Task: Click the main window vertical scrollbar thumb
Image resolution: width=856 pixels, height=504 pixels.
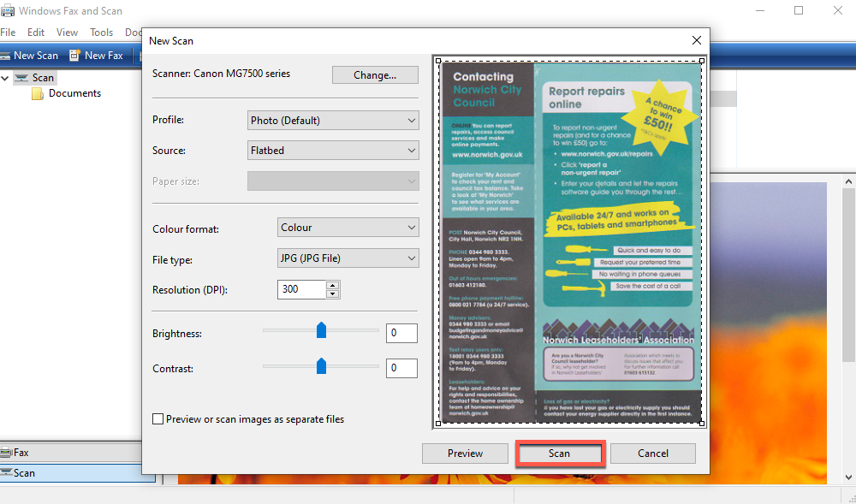Action: point(848,275)
